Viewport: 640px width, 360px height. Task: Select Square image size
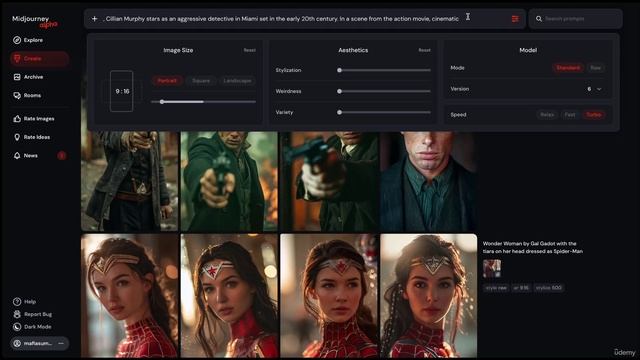click(201, 80)
